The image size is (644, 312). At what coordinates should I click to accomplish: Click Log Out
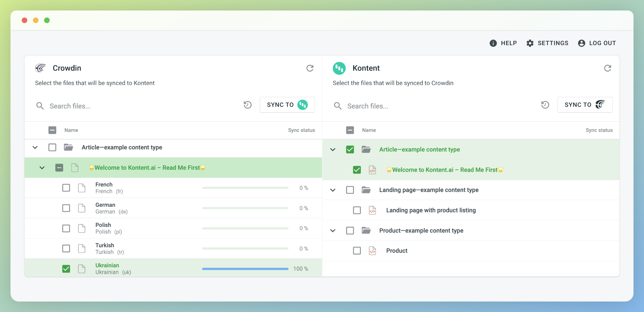coord(597,43)
